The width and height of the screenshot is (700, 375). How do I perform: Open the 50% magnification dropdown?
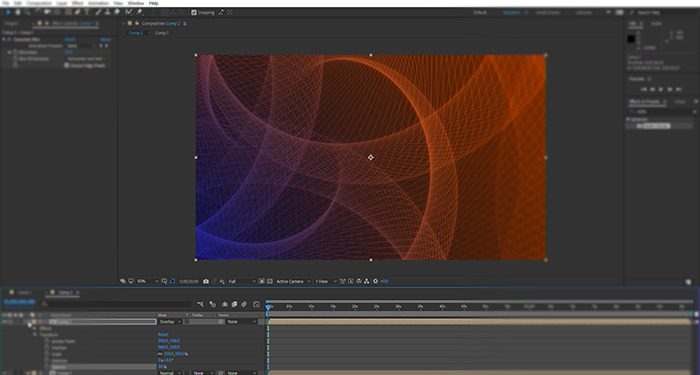pos(147,281)
